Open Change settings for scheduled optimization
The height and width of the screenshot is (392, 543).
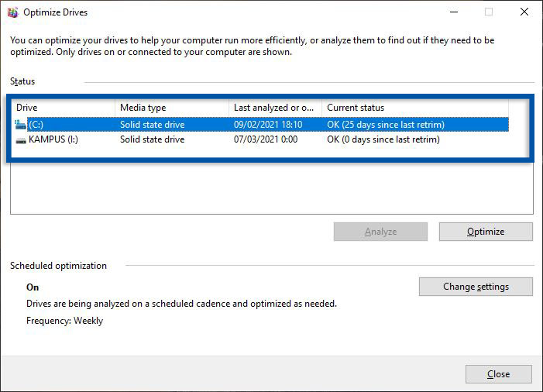[x=476, y=287]
